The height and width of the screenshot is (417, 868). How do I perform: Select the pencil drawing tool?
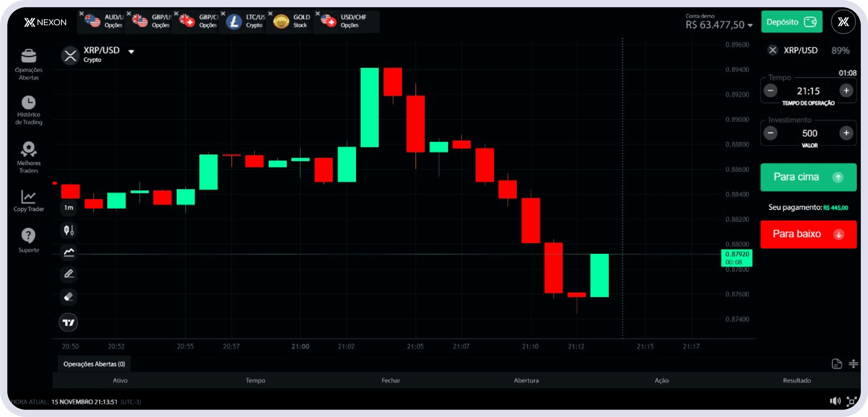pos(69,274)
